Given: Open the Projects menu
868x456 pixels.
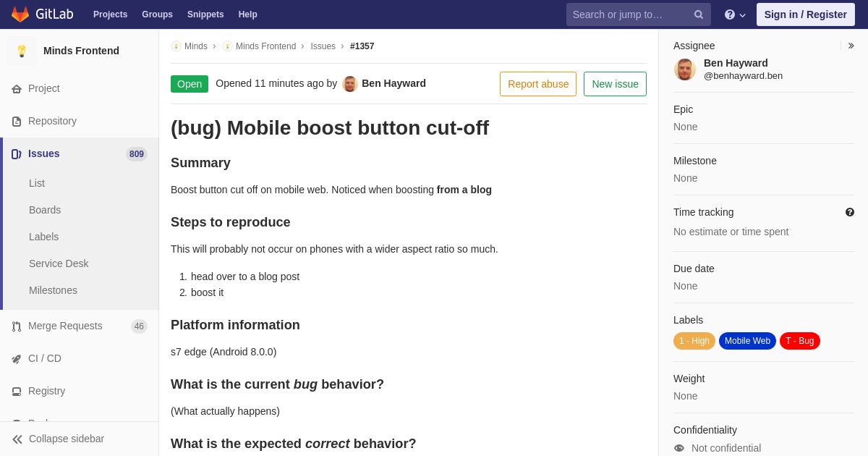Looking at the screenshot, I should (110, 14).
